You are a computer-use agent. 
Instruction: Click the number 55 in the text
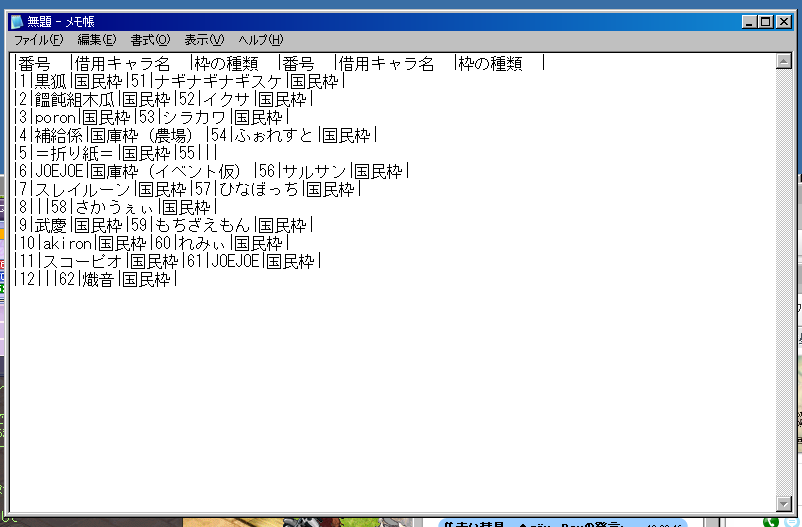pos(187,153)
